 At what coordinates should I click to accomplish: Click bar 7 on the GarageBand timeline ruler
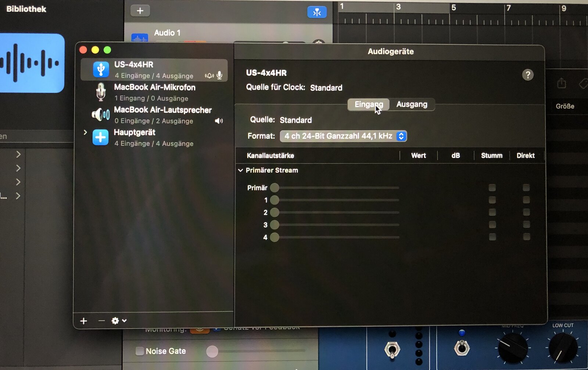click(x=509, y=8)
